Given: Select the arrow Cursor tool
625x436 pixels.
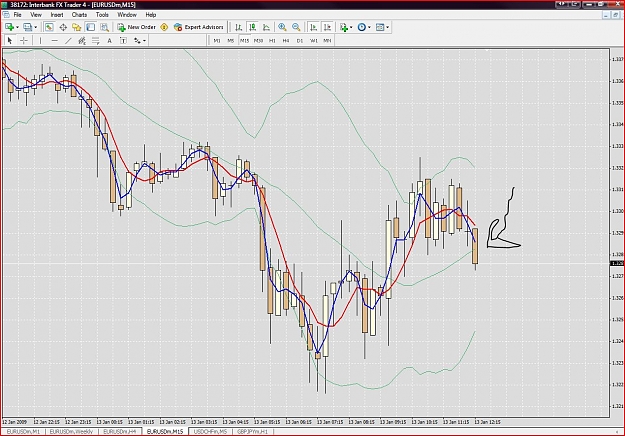Looking at the screenshot, I should tap(10, 40).
